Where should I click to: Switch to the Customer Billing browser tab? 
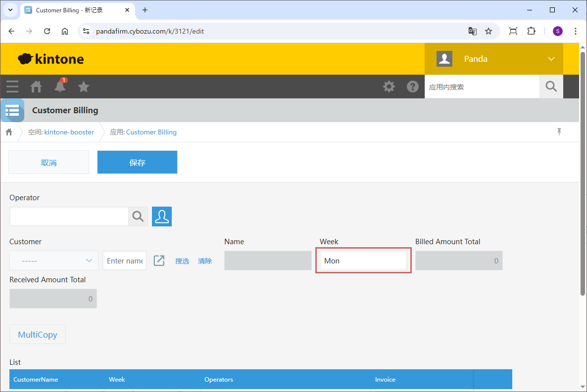tap(74, 10)
